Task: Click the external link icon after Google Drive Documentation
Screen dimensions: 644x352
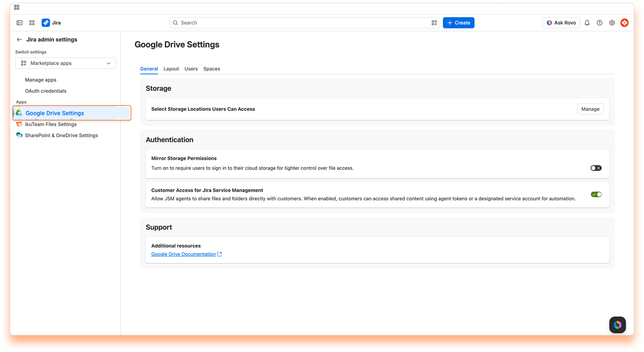Action: click(x=219, y=254)
